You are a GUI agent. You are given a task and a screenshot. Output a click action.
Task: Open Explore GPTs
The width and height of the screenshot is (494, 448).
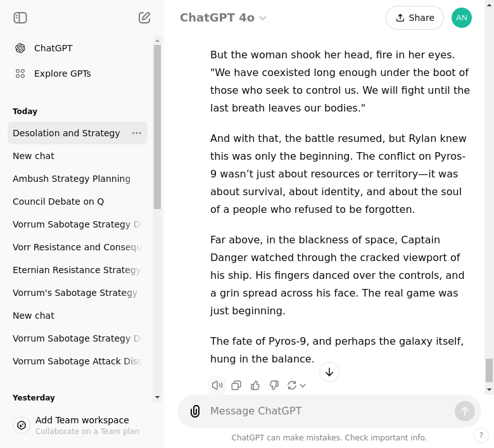[x=62, y=74]
